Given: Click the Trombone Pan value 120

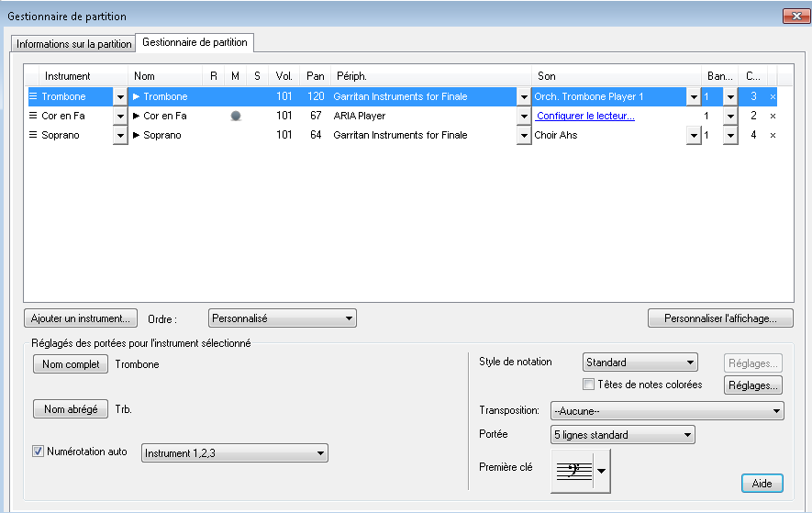Looking at the screenshot, I should [x=316, y=96].
